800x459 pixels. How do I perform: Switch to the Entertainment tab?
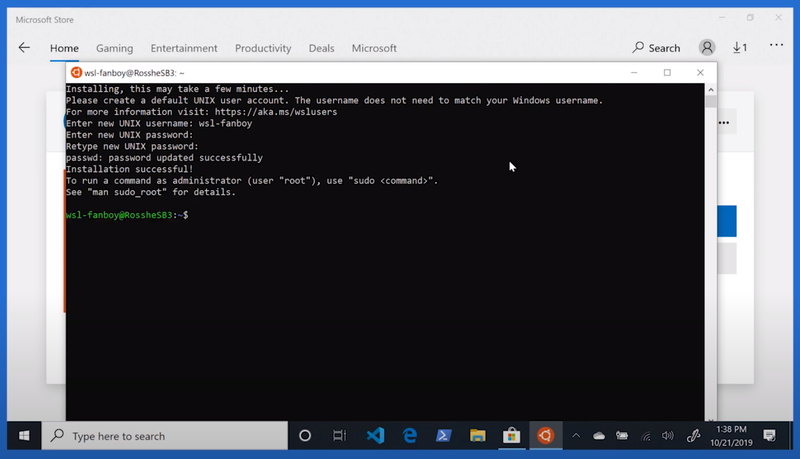click(x=184, y=48)
